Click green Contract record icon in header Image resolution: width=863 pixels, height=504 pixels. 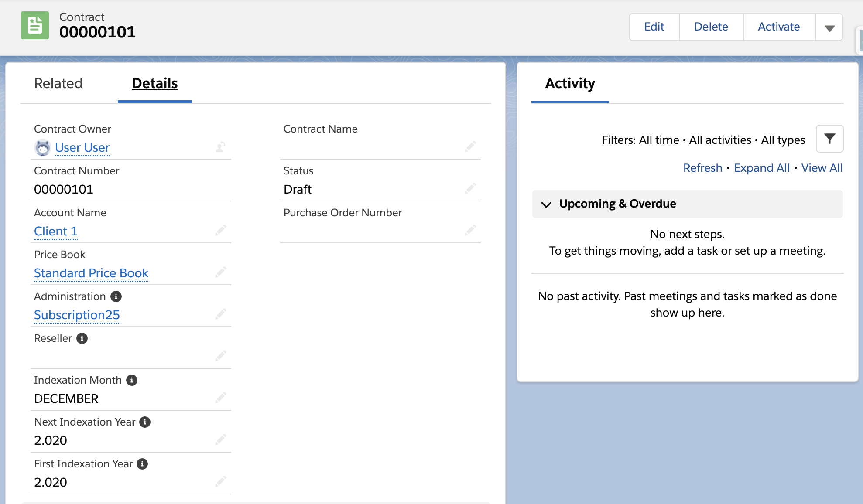[35, 25]
